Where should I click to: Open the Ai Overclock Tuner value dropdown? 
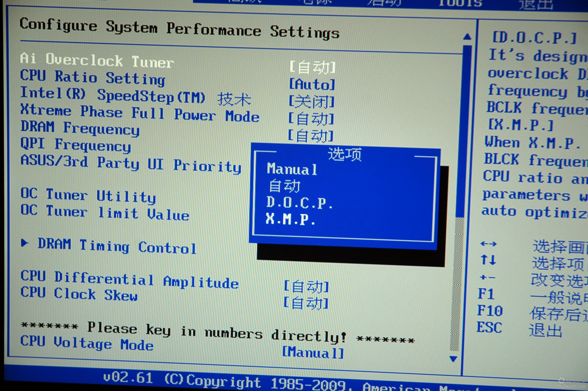coord(313,67)
